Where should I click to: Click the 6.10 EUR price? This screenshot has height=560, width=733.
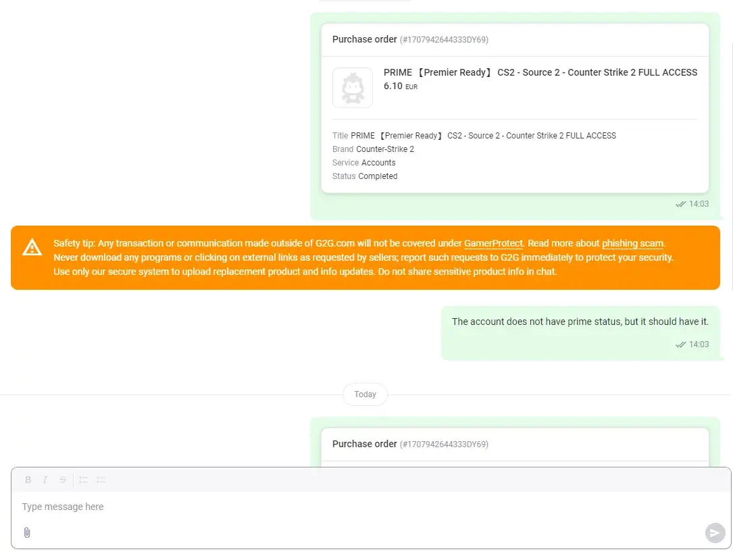[x=401, y=86]
